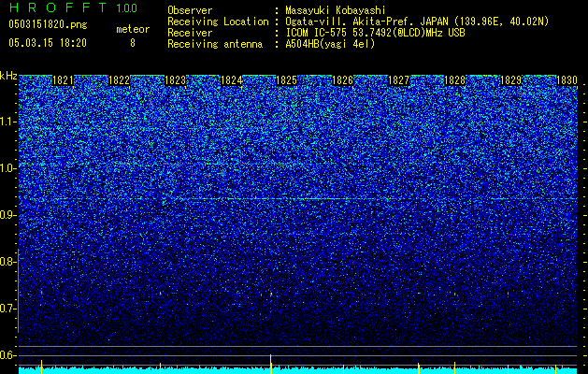588x374 pixels.
Task: Click the 1821 time marker
Action: [x=63, y=80]
